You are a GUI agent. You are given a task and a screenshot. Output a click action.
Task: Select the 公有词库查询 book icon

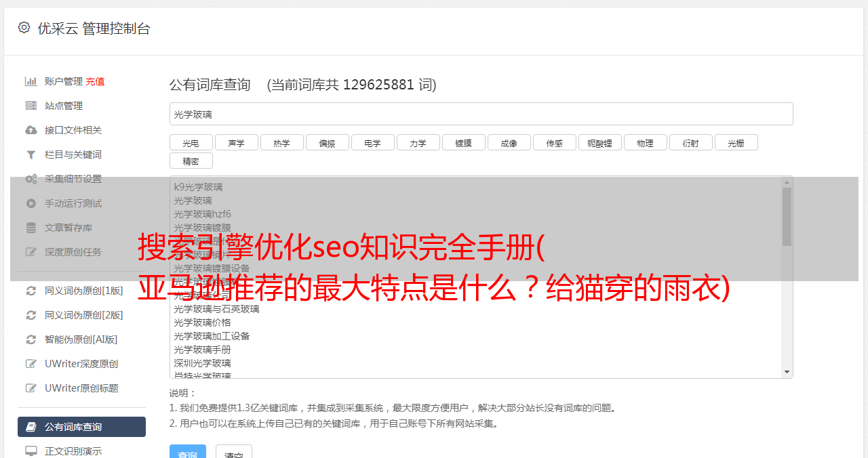(31, 427)
